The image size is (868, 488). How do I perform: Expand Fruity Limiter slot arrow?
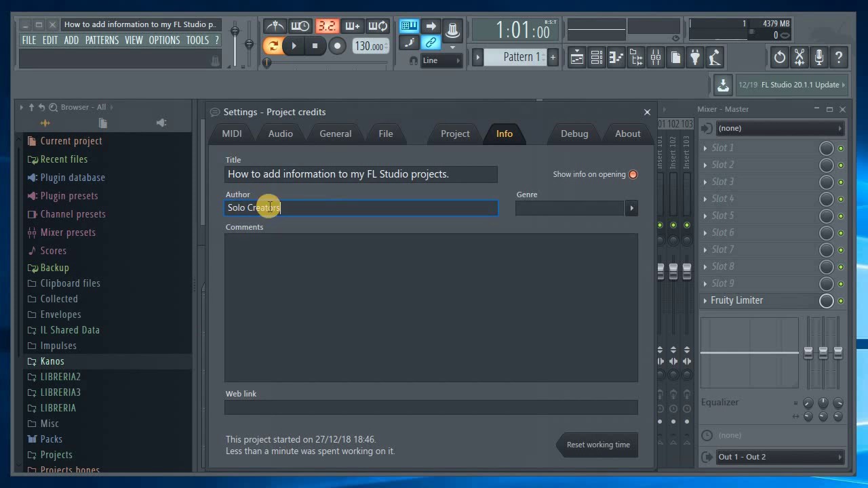click(x=705, y=300)
